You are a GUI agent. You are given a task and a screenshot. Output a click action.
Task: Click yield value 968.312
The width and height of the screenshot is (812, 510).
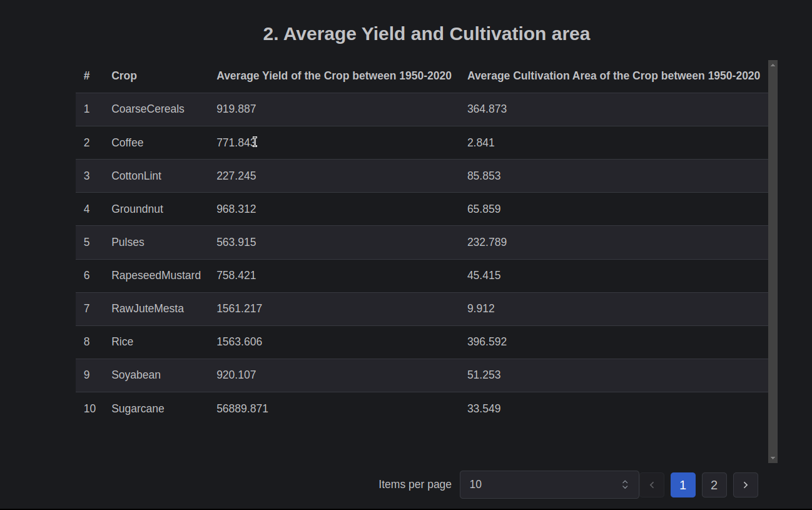pos(236,209)
